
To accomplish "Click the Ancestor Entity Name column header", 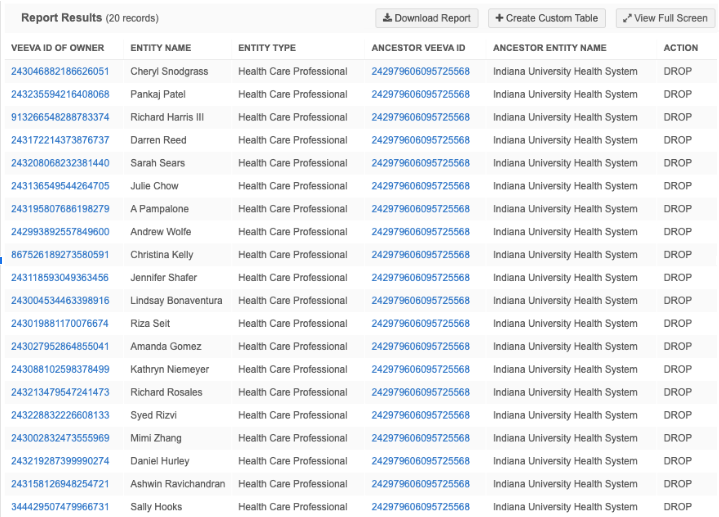I will (549, 48).
